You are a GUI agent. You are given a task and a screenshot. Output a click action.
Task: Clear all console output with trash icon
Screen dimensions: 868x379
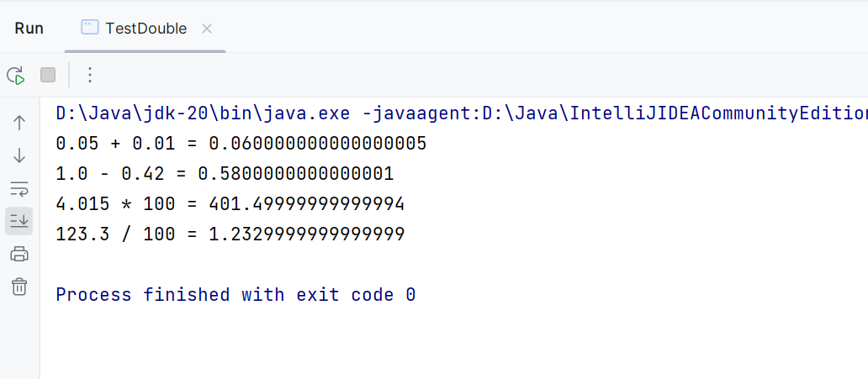19,287
